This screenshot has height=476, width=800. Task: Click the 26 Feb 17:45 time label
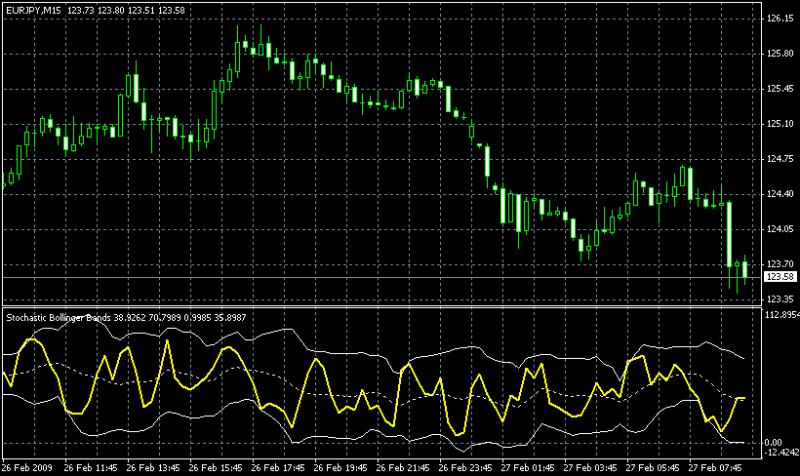[x=278, y=468]
